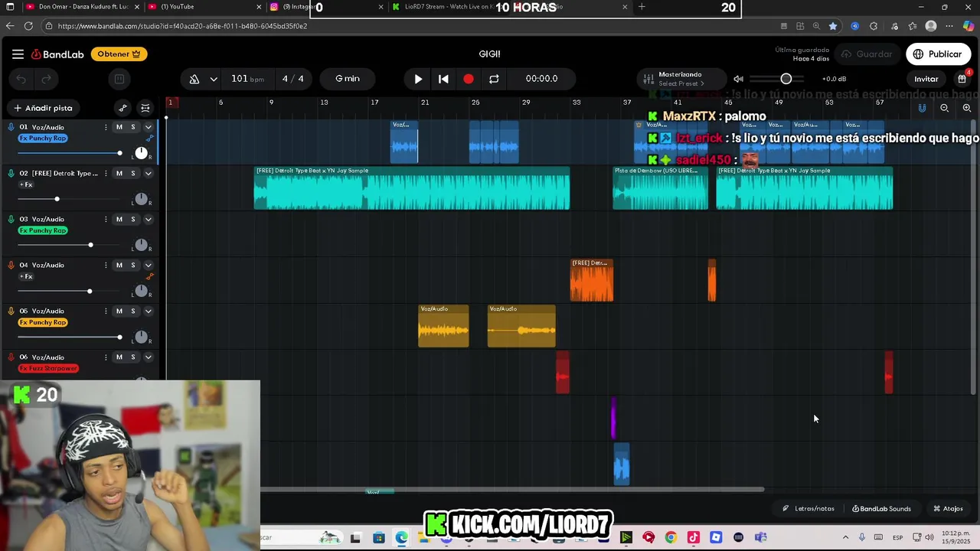The width and height of the screenshot is (980, 551).
Task: Open Chrome from the Windows taskbar
Action: (671, 537)
